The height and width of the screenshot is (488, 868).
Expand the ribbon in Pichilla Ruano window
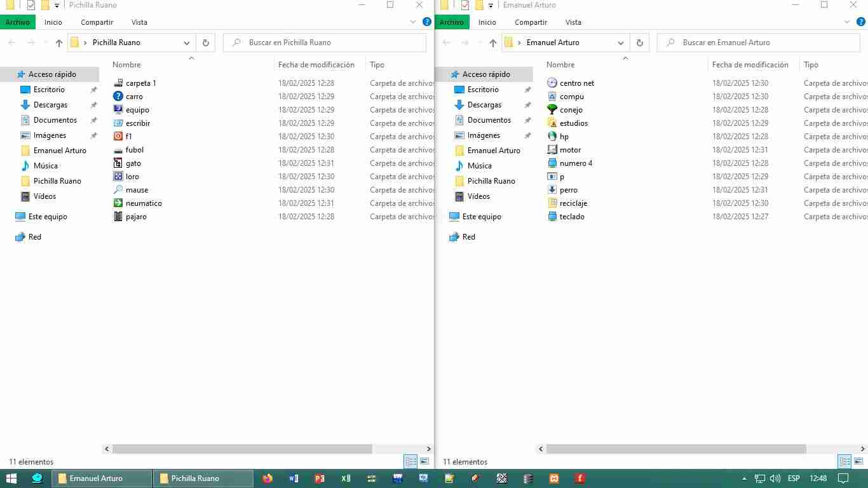414,22
